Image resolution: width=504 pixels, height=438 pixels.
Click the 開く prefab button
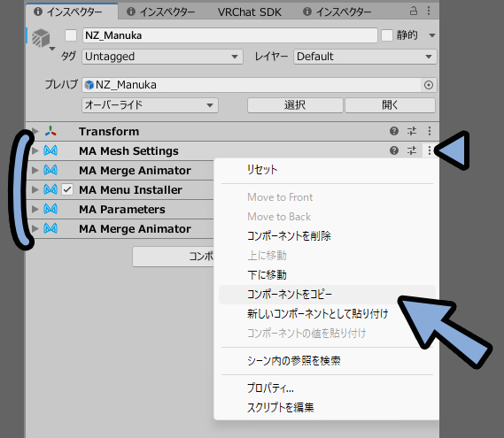(390, 105)
